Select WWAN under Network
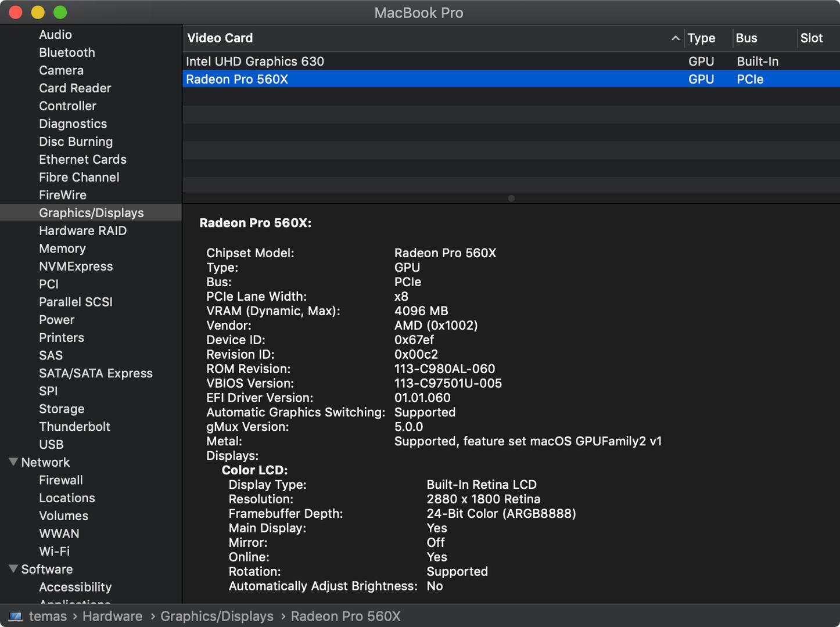Image resolution: width=840 pixels, height=627 pixels. point(59,534)
